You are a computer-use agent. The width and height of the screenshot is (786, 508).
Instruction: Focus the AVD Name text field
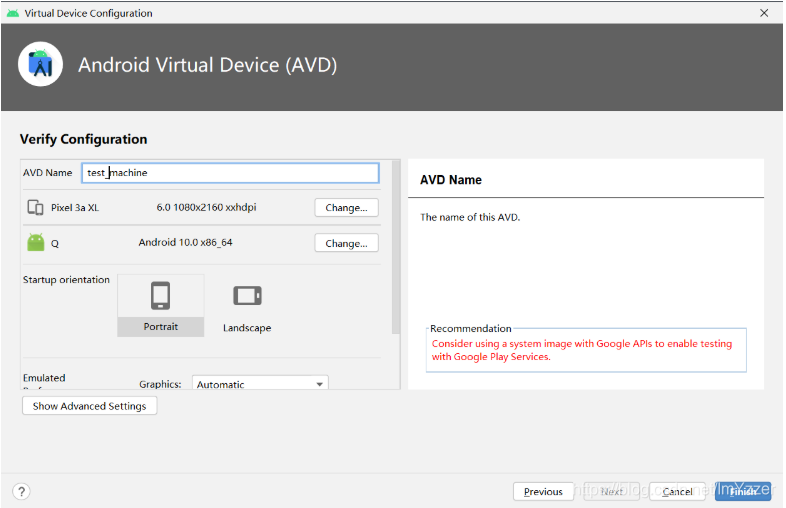pyautogui.click(x=230, y=173)
